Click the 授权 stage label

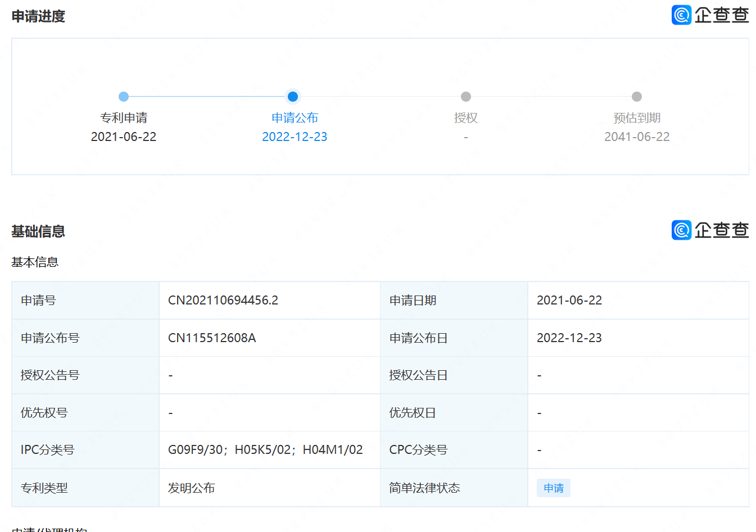click(465, 118)
